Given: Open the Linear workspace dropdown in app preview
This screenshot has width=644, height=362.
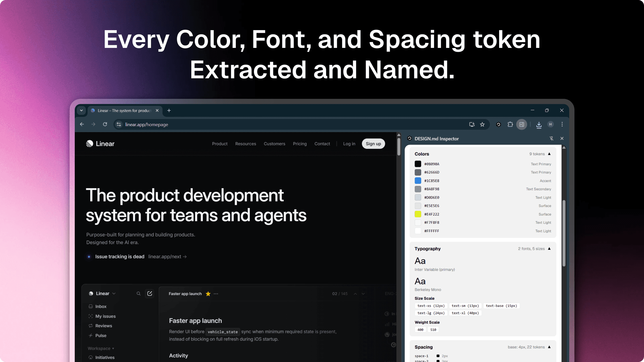Looking at the screenshot, I should pyautogui.click(x=102, y=294).
